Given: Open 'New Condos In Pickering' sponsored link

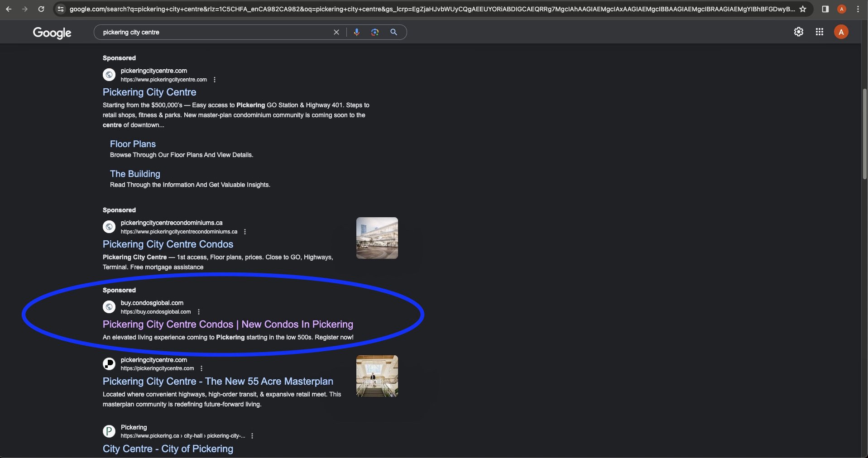Looking at the screenshot, I should 228,324.
